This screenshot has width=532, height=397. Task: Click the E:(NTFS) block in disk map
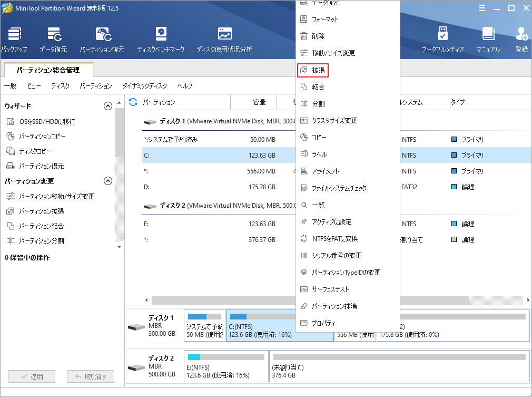pyautogui.click(x=226, y=366)
